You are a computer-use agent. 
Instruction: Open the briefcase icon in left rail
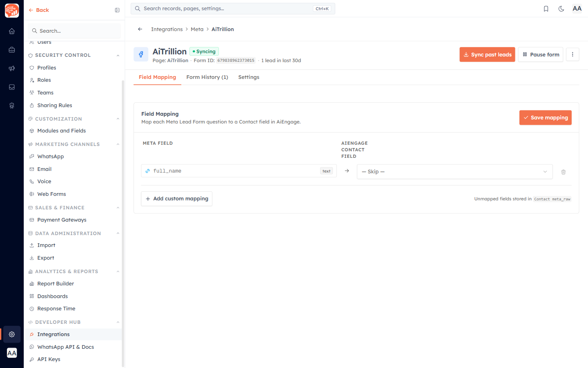pos(12,50)
